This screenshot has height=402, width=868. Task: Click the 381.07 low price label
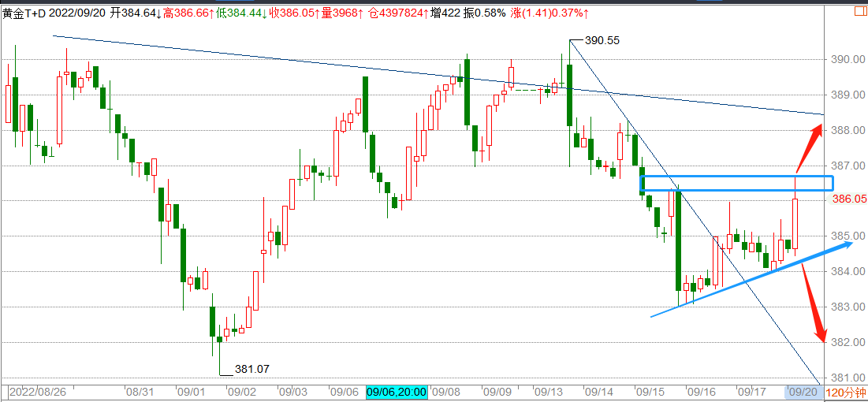[251, 370]
